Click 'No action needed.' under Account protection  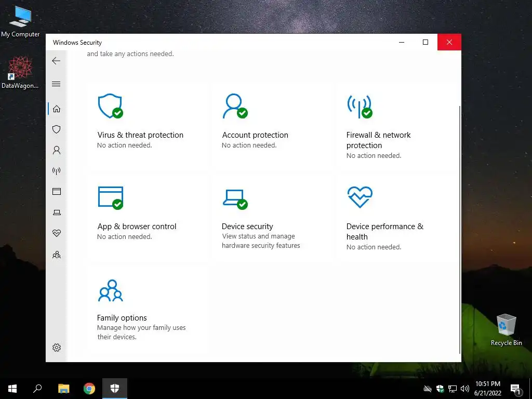pos(249,145)
